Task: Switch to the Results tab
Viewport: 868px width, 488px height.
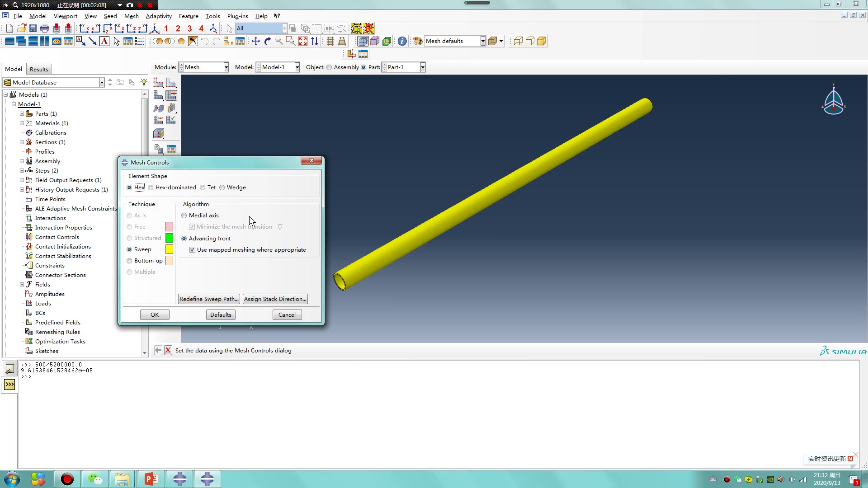Action: [39, 69]
